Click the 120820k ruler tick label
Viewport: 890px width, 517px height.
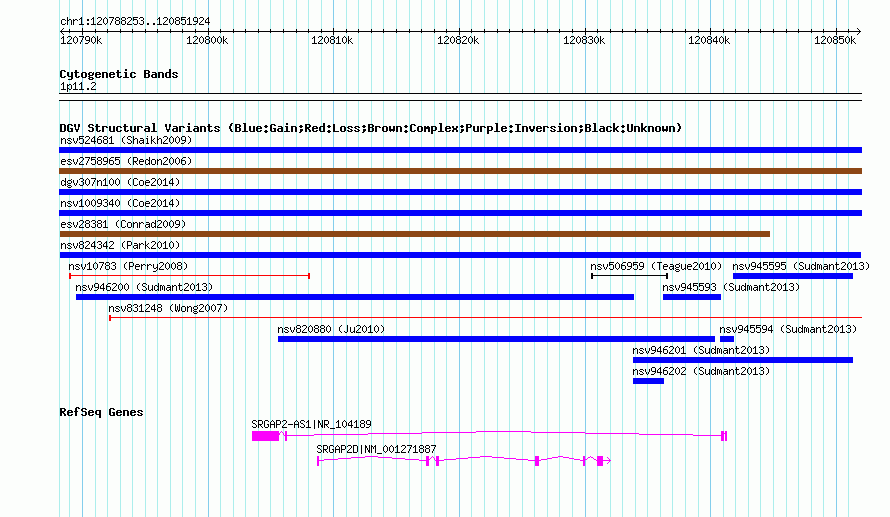pos(458,40)
